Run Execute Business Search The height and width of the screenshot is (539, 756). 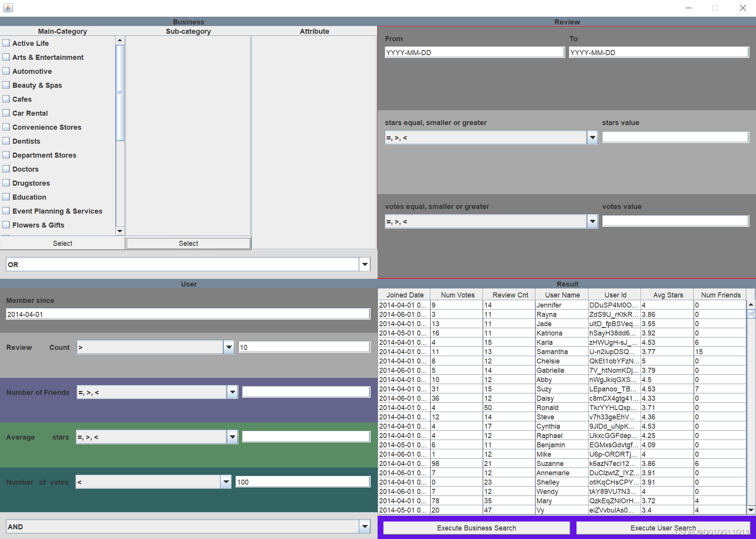(x=477, y=528)
